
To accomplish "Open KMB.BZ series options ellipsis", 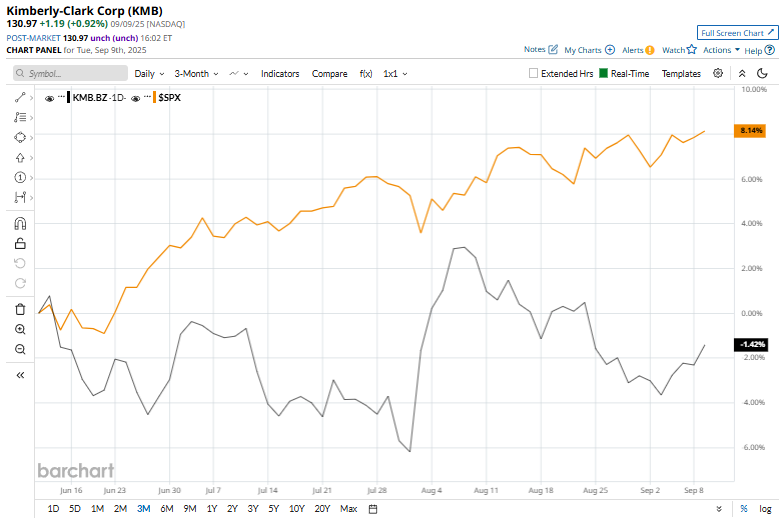I will click(61, 97).
